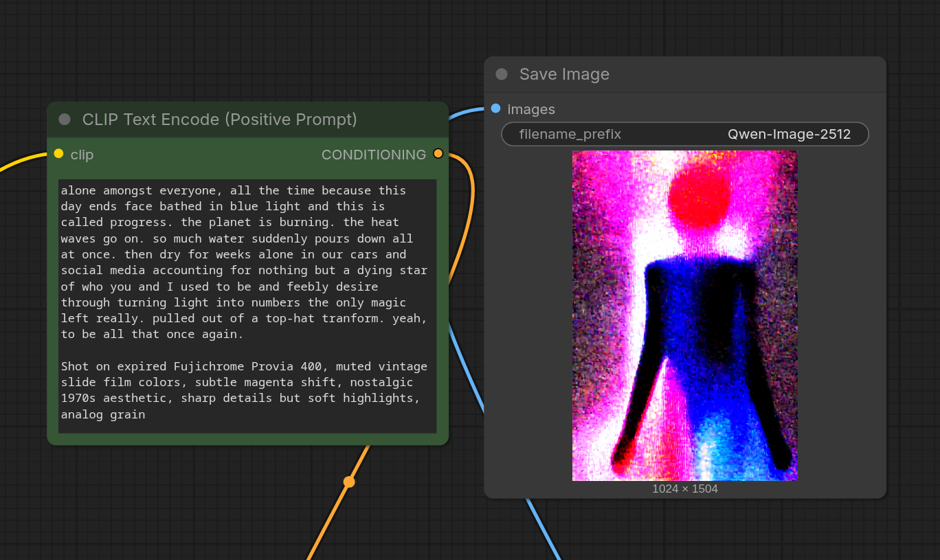Image resolution: width=940 pixels, height=560 pixels.
Task: Click the 1024 × 1504 dimension label
Action: 685,489
